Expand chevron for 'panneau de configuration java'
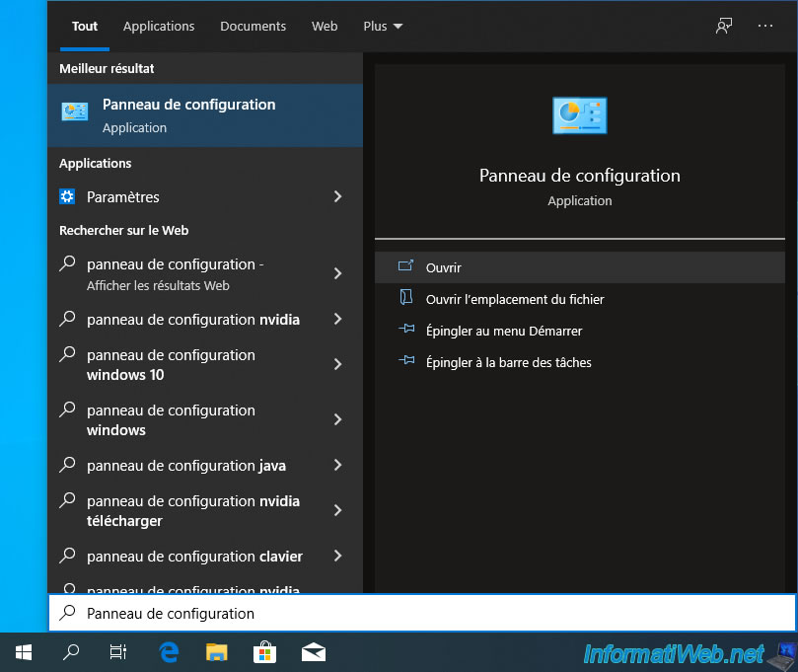Screen dimensions: 798x672 click(x=337, y=465)
